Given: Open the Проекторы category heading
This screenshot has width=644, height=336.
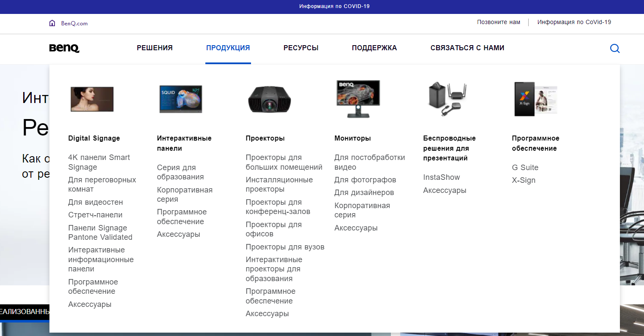Looking at the screenshot, I should [265, 138].
